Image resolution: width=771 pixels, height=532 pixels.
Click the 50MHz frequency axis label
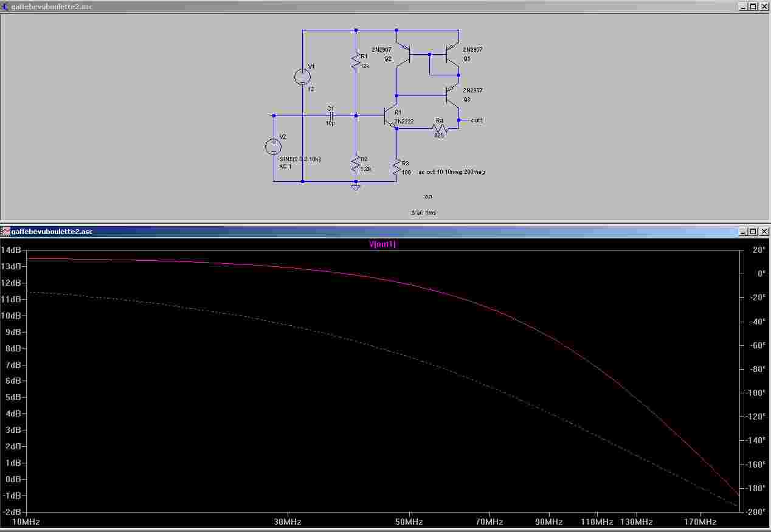tap(409, 522)
